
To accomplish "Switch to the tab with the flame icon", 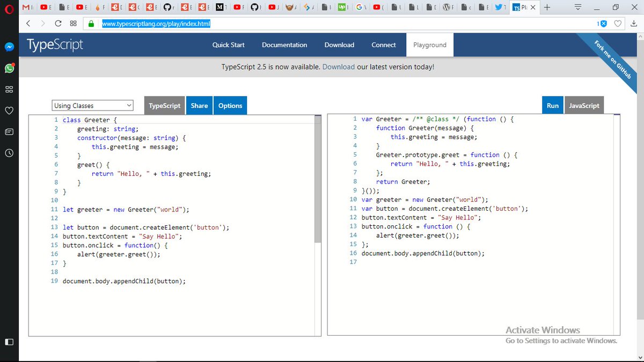I will point(100,8).
